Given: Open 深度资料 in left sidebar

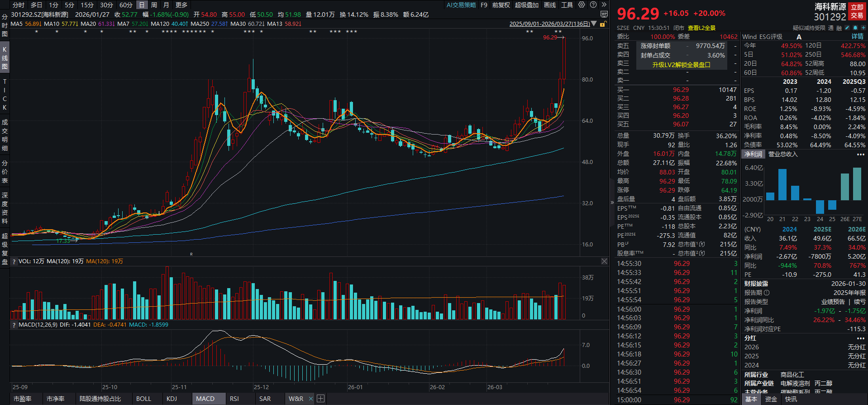Looking at the screenshot, I should coord(5,208).
